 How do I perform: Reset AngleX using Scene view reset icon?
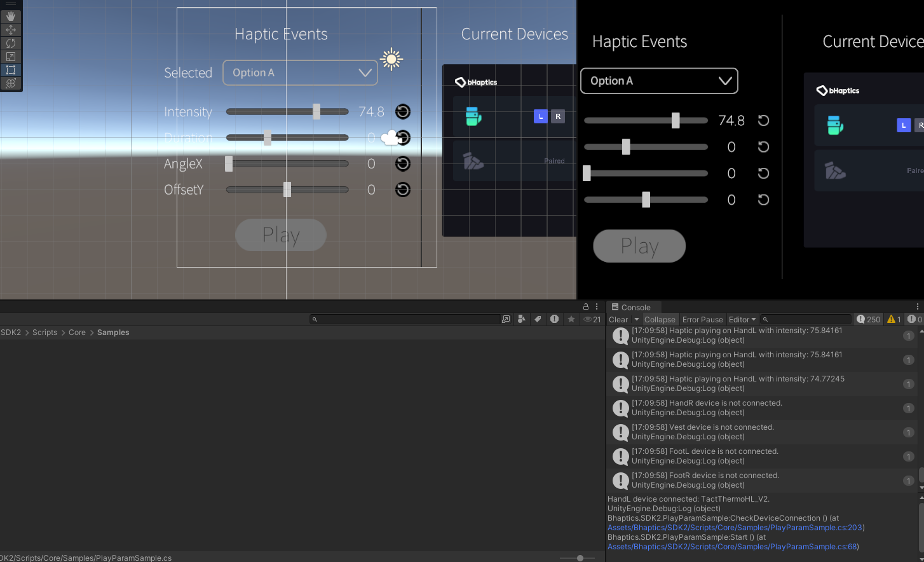pos(403,164)
